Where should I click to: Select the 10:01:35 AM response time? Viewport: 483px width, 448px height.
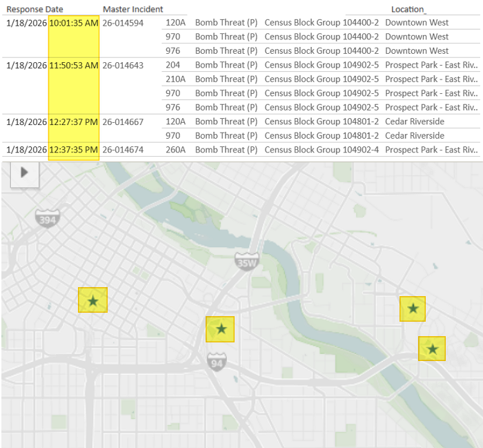click(74, 23)
